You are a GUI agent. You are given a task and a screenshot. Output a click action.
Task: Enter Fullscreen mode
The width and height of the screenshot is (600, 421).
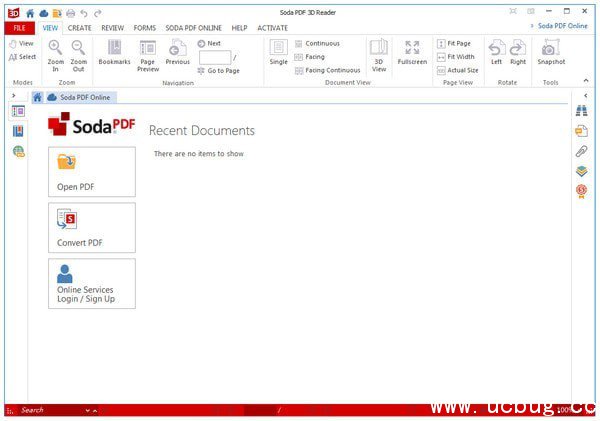click(x=412, y=52)
